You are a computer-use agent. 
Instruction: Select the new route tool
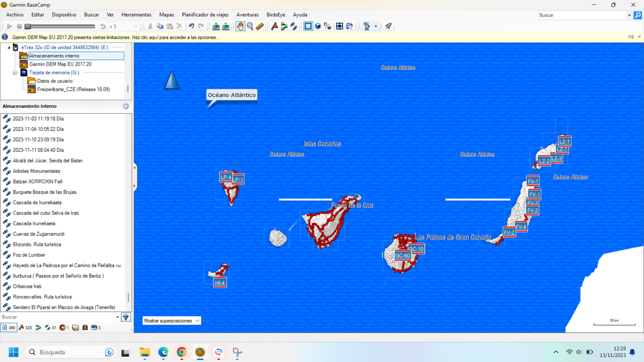[x=284, y=26]
